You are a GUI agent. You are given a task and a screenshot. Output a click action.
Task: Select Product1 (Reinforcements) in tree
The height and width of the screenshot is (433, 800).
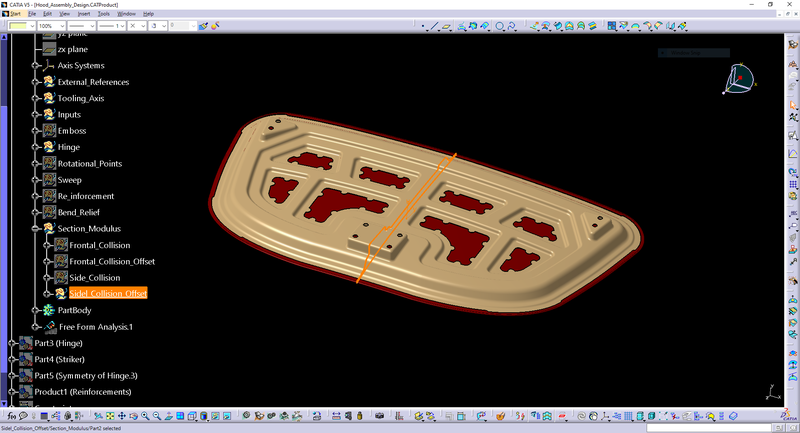83,392
